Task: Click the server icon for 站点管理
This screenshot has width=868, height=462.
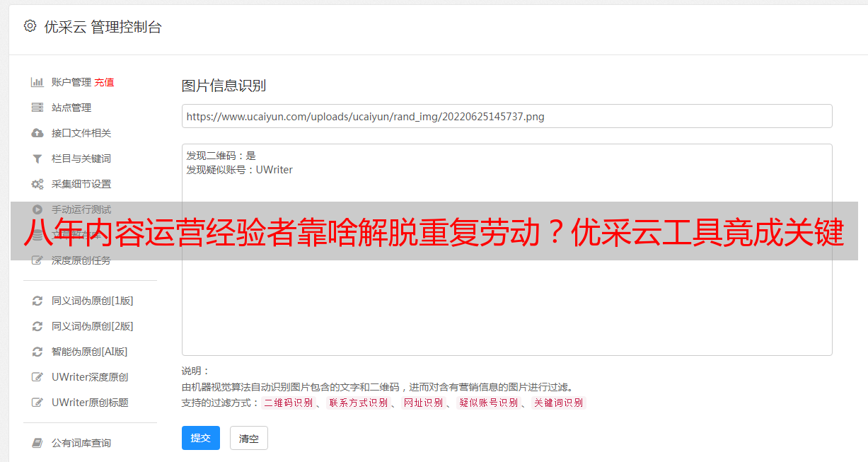Action: pyautogui.click(x=37, y=108)
